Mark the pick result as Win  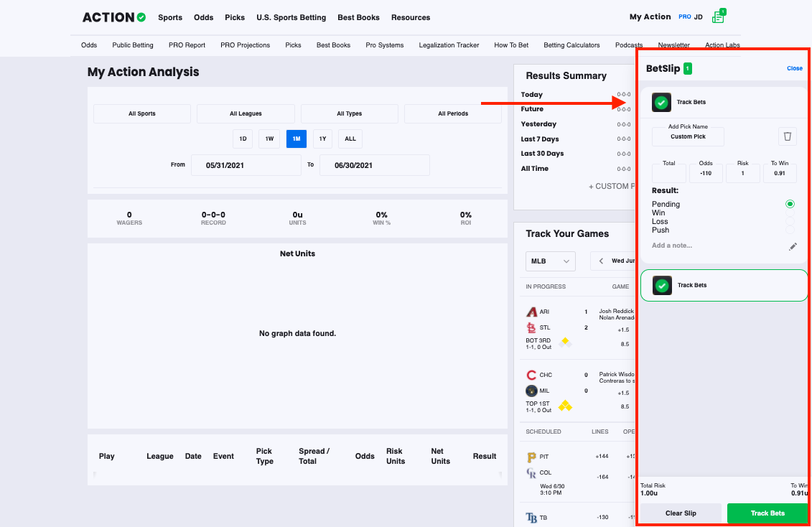pyautogui.click(x=790, y=213)
